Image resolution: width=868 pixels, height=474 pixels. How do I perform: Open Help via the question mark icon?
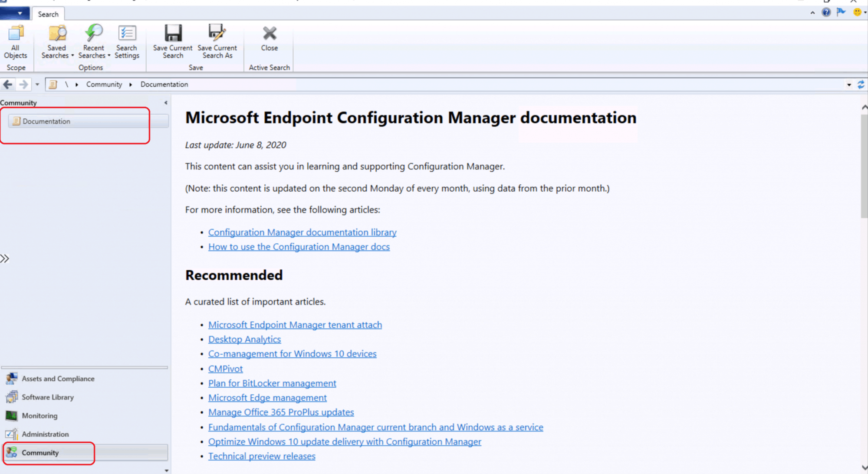pyautogui.click(x=826, y=13)
